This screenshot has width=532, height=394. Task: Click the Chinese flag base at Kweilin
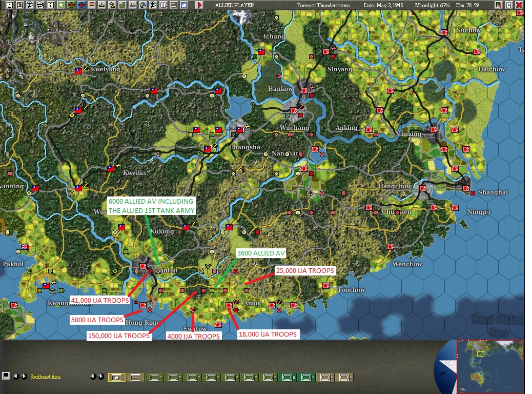click(111, 168)
